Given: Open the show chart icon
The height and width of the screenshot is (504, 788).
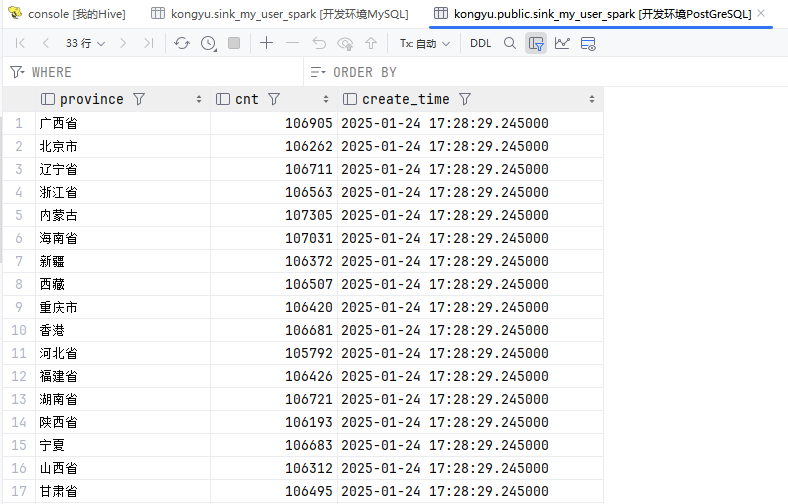Looking at the screenshot, I should coord(562,43).
